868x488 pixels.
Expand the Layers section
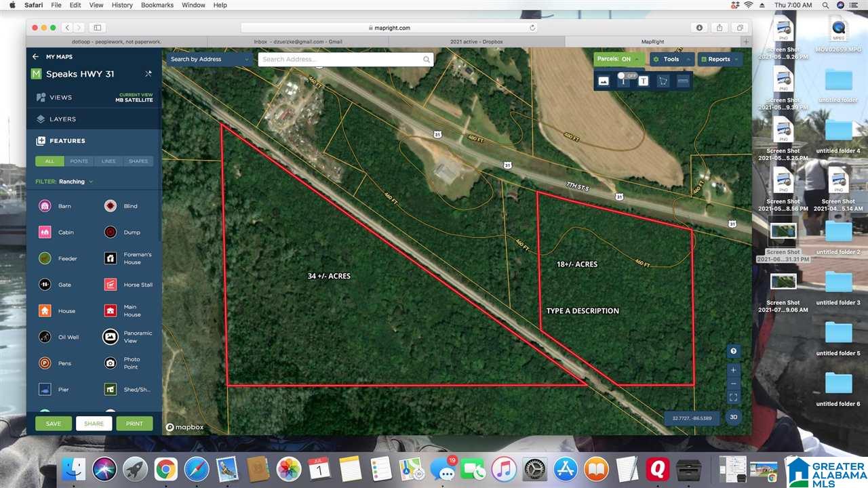coord(94,119)
